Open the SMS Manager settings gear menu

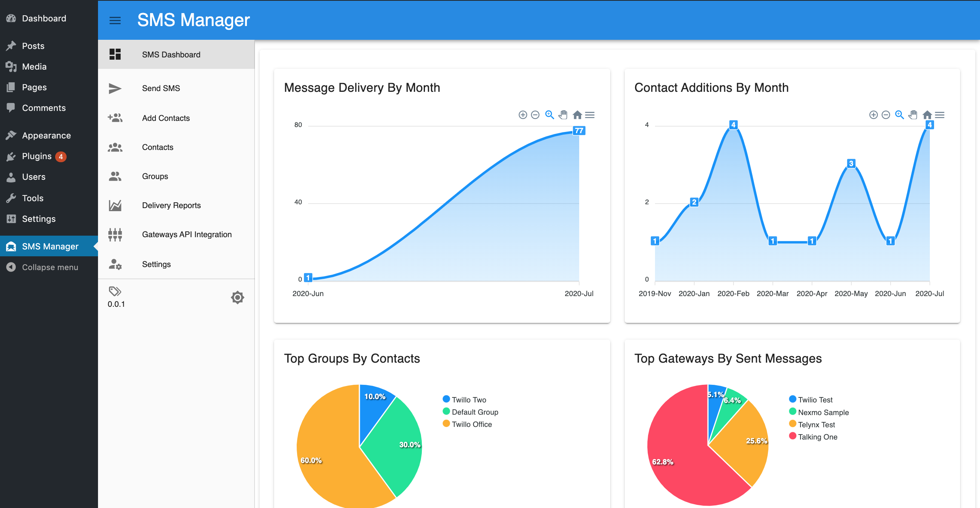[x=237, y=297]
